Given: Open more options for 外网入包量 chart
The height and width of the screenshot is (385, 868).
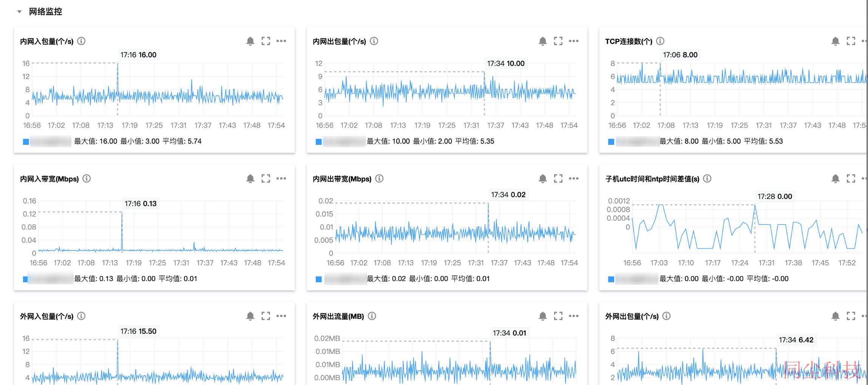Looking at the screenshot, I should pyautogui.click(x=281, y=316).
